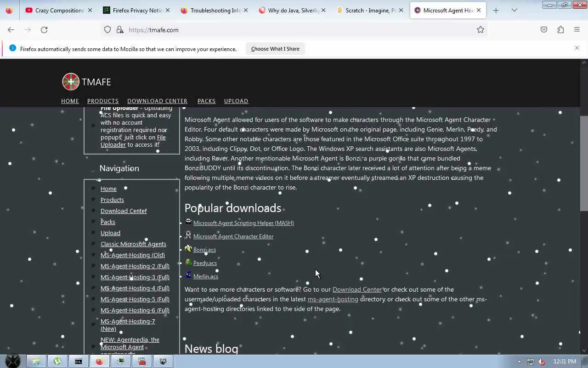
Task: Switch to Scratch - Imagine tab
Action: 369,10
